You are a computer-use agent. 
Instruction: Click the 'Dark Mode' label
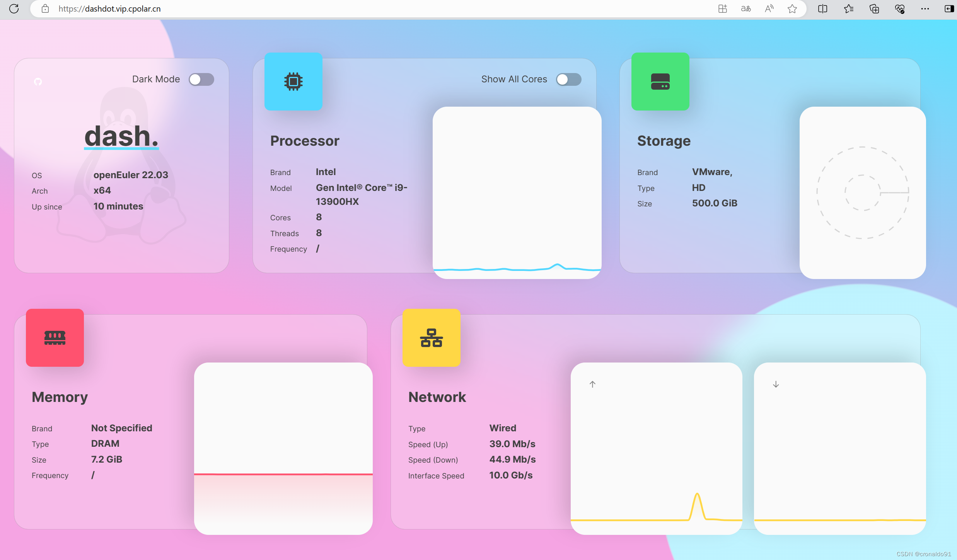pyautogui.click(x=156, y=79)
